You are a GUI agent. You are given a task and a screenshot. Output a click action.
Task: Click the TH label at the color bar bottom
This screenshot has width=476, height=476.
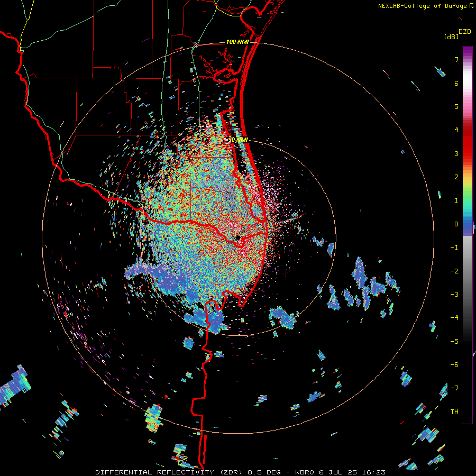click(x=454, y=411)
